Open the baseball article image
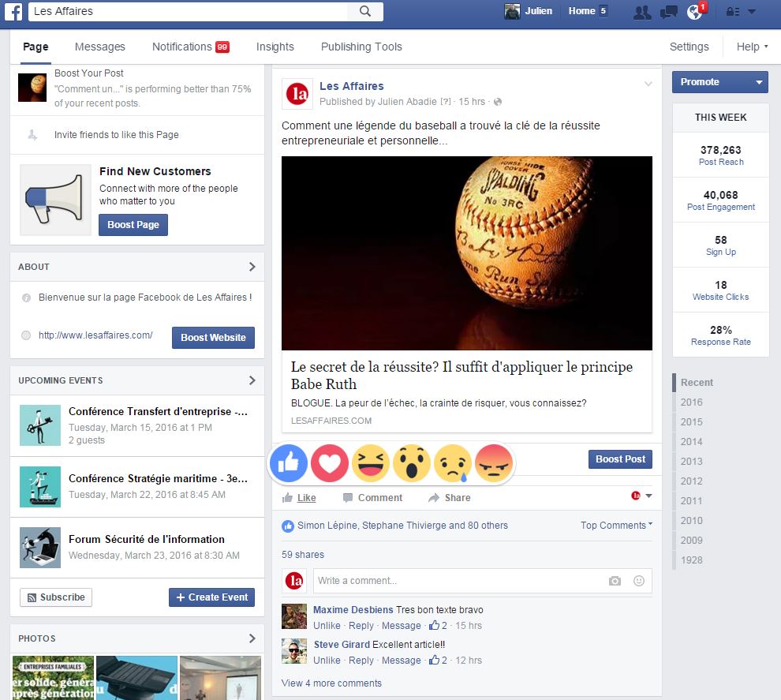 click(x=467, y=253)
